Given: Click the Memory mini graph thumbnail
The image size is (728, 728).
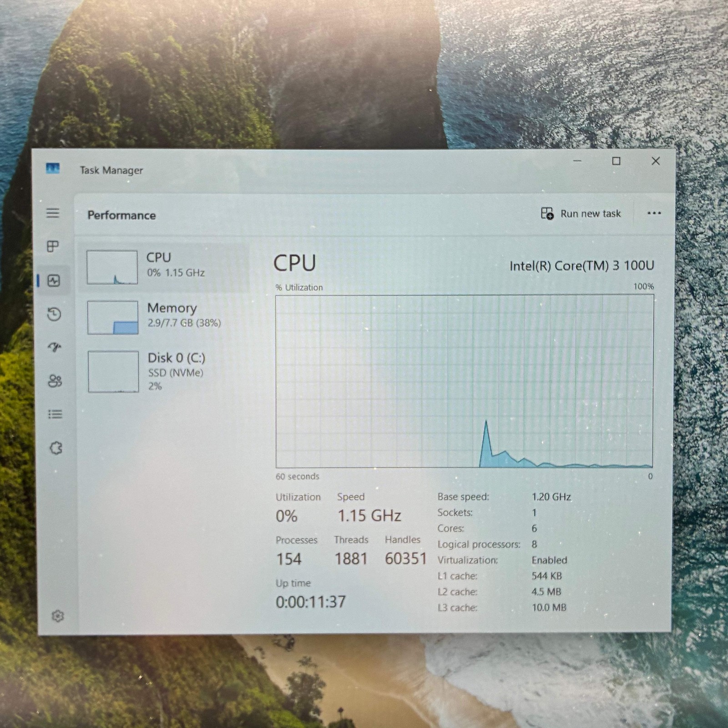Looking at the screenshot, I should tap(112, 318).
